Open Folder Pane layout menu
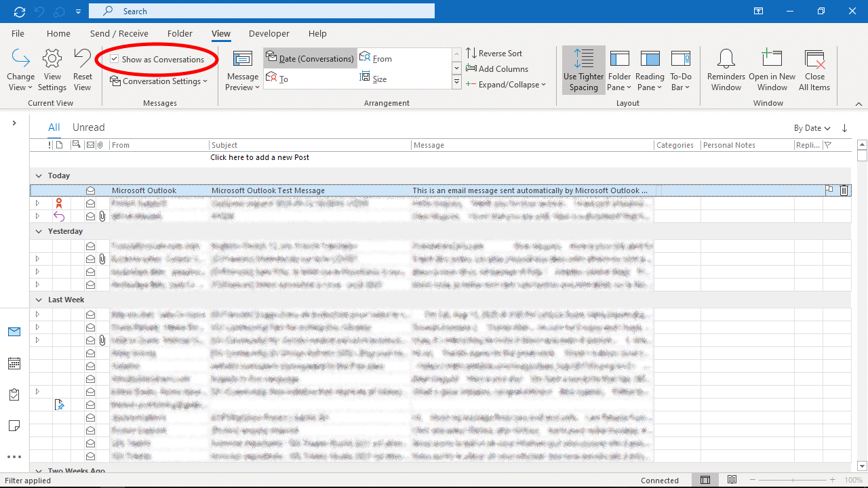 click(619, 70)
